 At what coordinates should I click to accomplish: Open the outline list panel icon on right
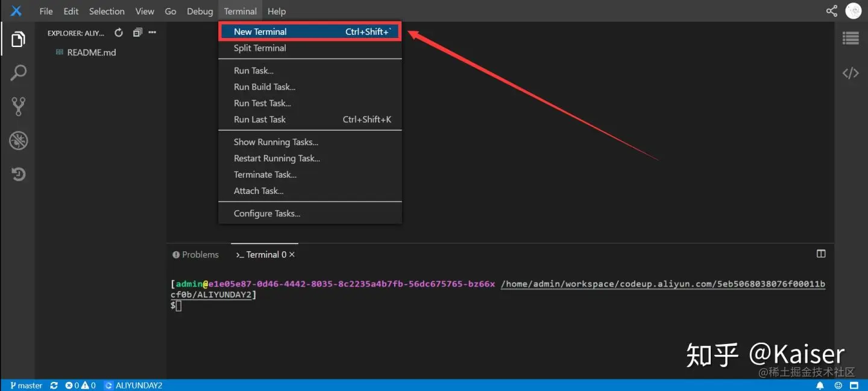(851, 39)
